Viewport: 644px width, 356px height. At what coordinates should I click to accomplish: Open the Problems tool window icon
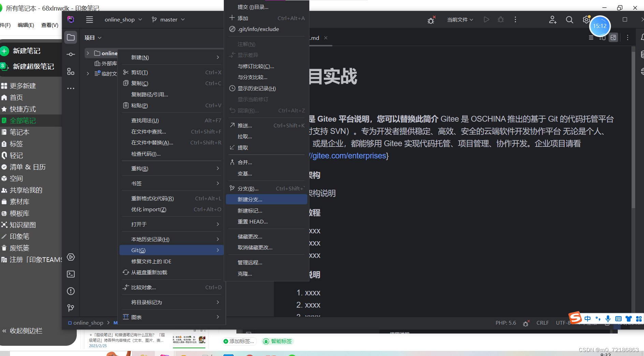click(x=71, y=291)
